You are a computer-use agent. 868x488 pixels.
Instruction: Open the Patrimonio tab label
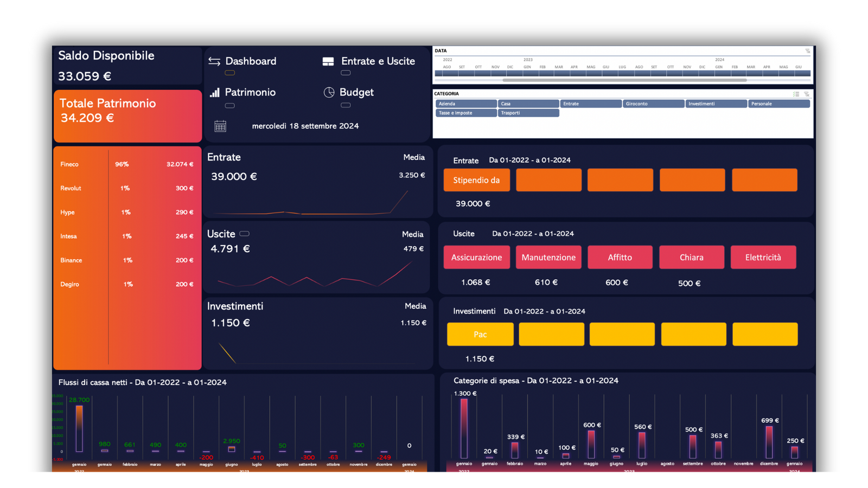250,92
